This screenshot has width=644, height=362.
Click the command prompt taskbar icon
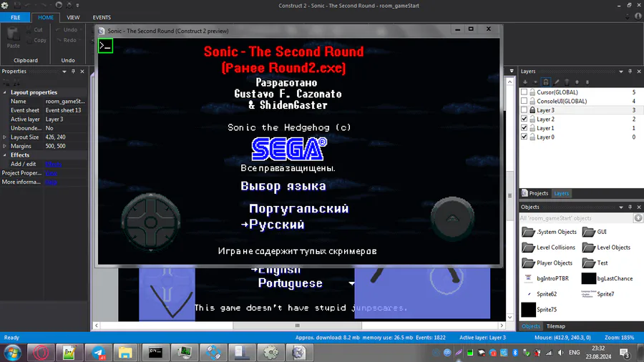[155, 353]
